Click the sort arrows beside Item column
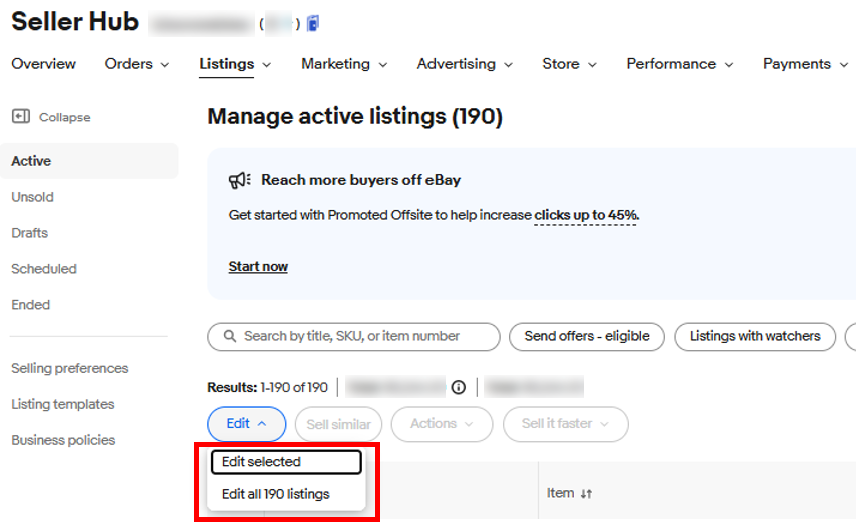This screenshot has height=526, width=856. (x=586, y=494)
